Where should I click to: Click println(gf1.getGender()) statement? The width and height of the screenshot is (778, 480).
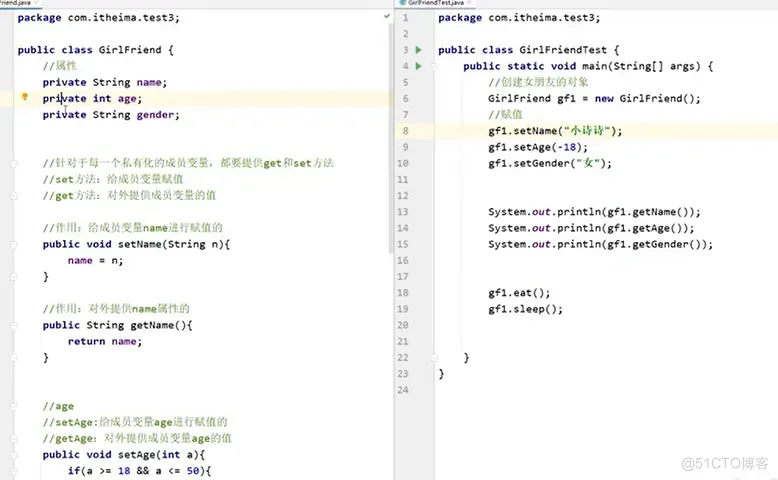coord(600,244)
